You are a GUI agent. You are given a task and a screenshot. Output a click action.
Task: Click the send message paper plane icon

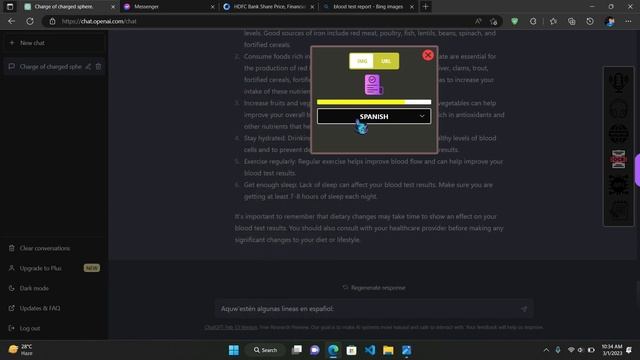pyautogui.click(x=524, y=309)
